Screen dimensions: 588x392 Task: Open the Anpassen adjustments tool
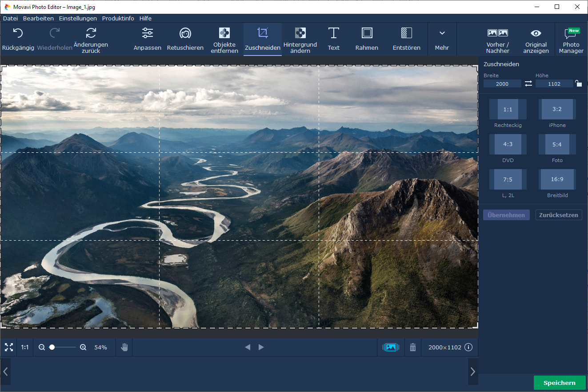coord(147,39)
